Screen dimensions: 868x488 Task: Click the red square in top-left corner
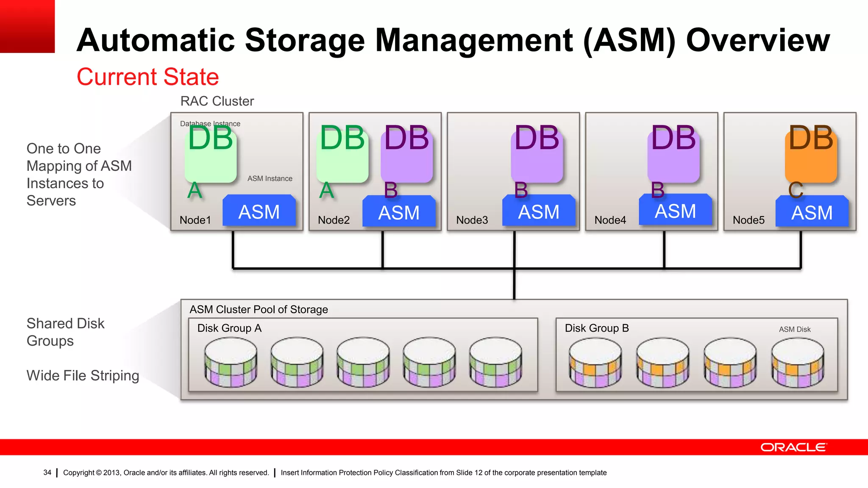coord(28,26)
